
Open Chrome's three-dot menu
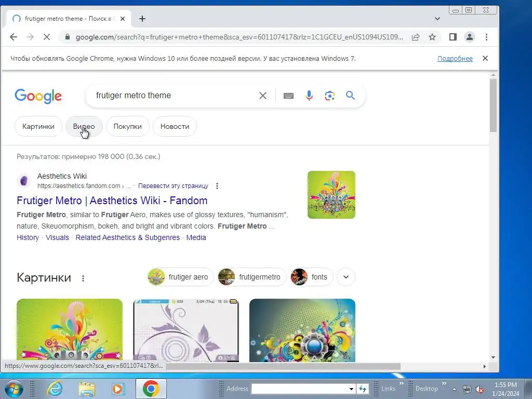tap(486, 37)
